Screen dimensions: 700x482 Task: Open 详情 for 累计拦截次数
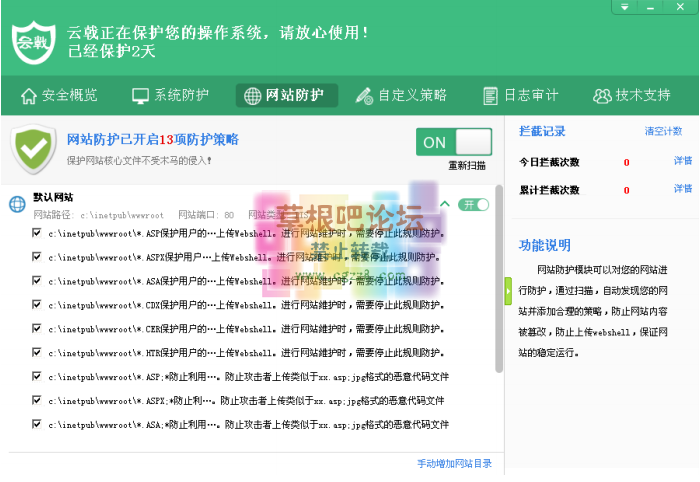(683, 189)
